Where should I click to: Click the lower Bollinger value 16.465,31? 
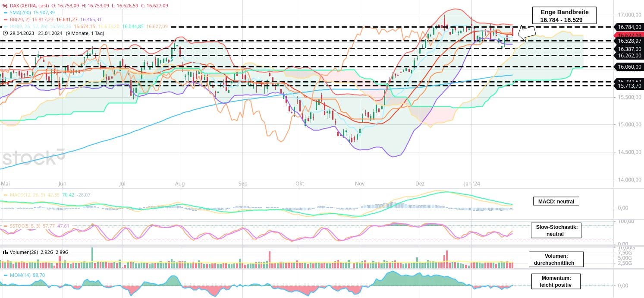91,19
